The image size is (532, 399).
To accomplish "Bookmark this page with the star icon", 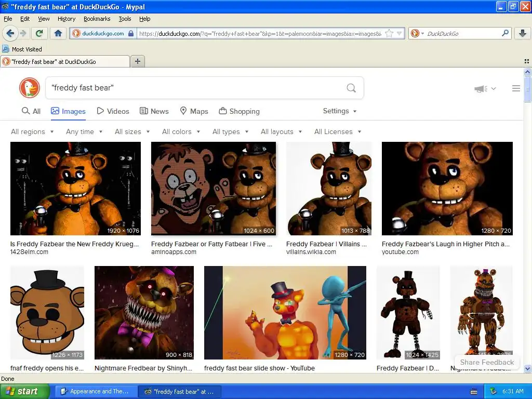I will 389,33.
